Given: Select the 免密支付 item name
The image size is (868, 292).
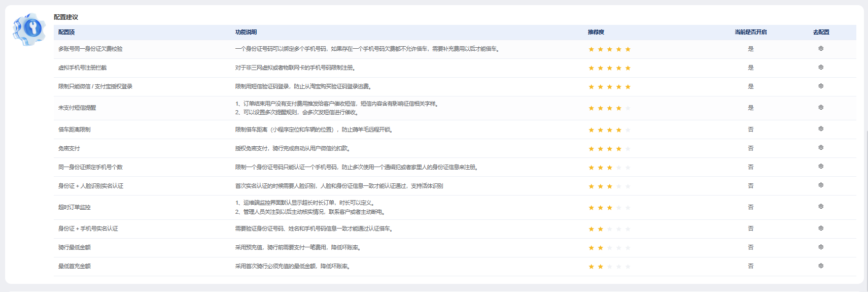Looking at the screenshot, I should click(69, 149).
